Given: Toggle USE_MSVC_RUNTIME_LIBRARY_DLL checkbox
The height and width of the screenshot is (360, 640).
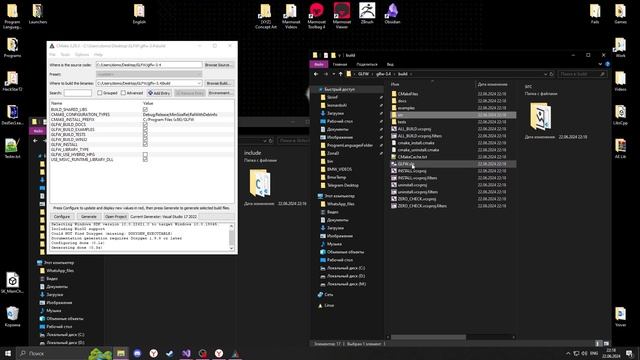Looking at the screenshot, I should pos(145,159).
